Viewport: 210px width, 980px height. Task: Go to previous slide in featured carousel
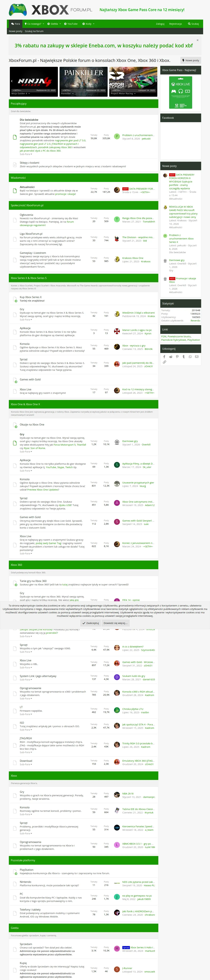[12, 81]
